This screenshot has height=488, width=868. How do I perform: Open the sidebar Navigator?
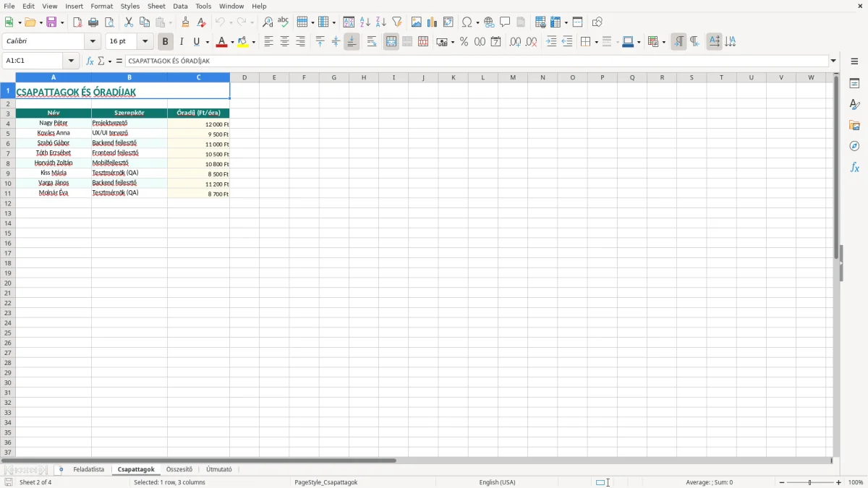click(854, 146)
